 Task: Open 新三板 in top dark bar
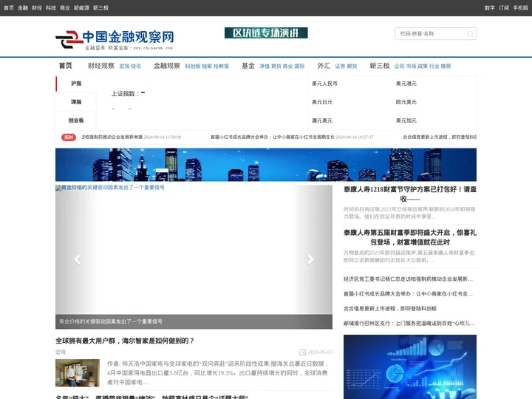[x=100, y=8]
